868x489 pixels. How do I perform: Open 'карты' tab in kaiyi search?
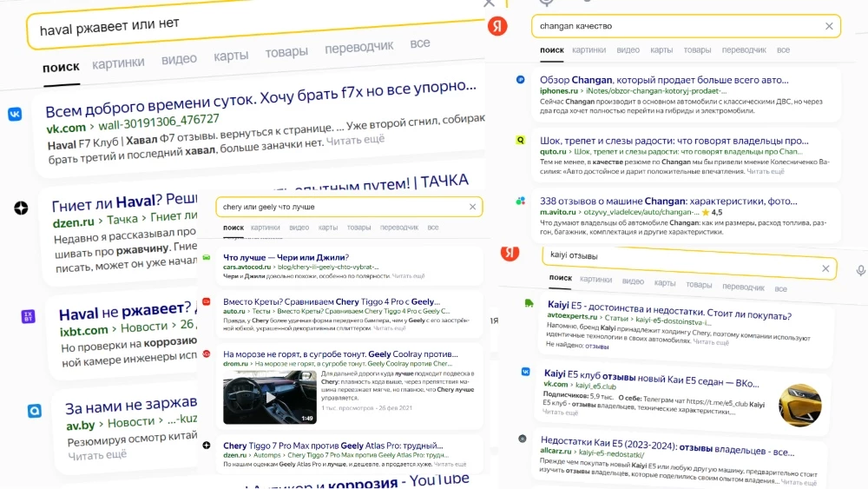pyautogui.click(x=665, y=282)
